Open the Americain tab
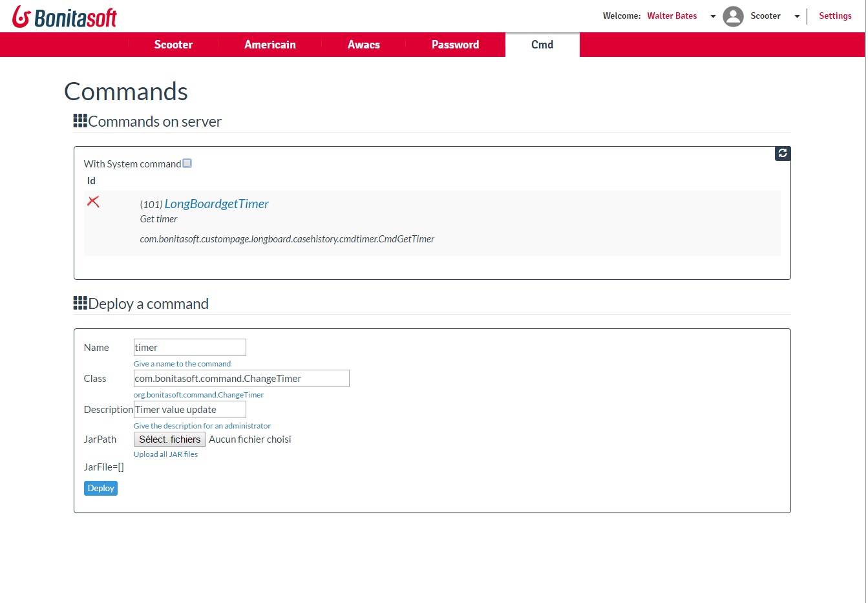The height and width of the screenshot is (603, 868). pyautogui.click(x=270, y=45)
